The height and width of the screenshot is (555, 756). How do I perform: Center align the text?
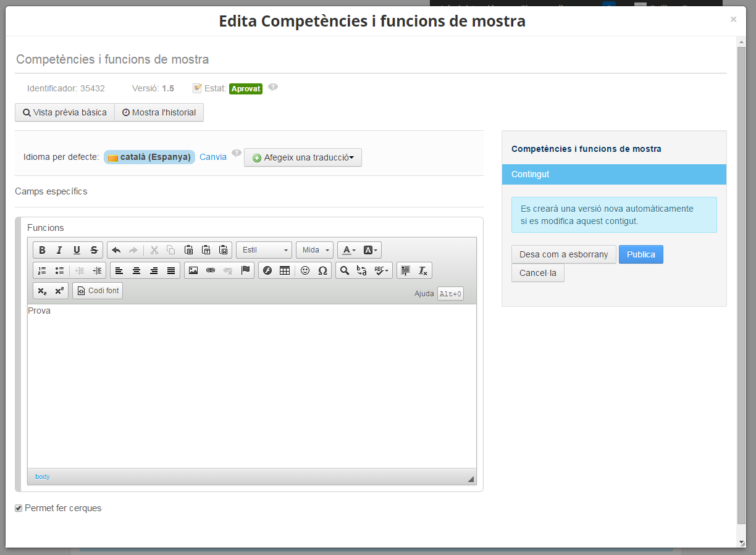click(x=136, y=270)
